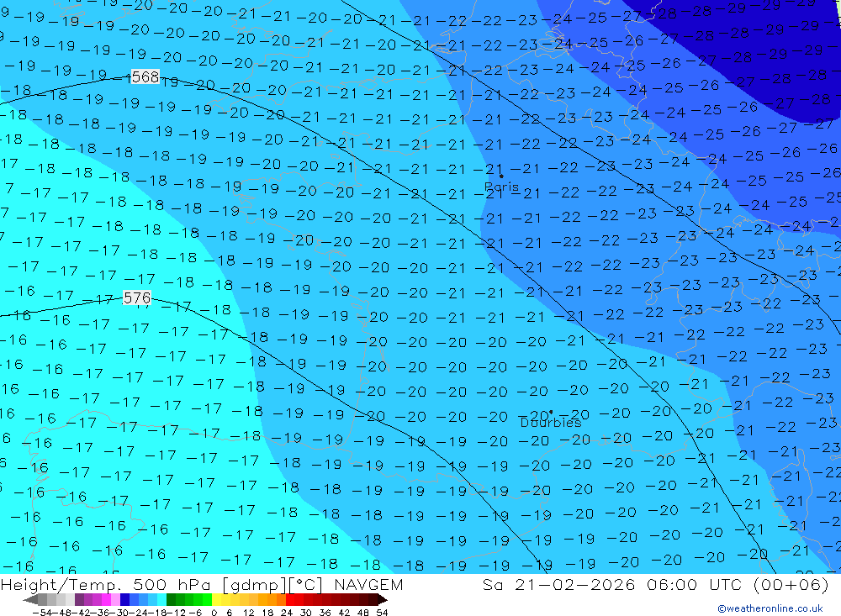Click the '[°C]' unit text in title
This screenshot has height=616, width=841.
[x=307, y=585]
